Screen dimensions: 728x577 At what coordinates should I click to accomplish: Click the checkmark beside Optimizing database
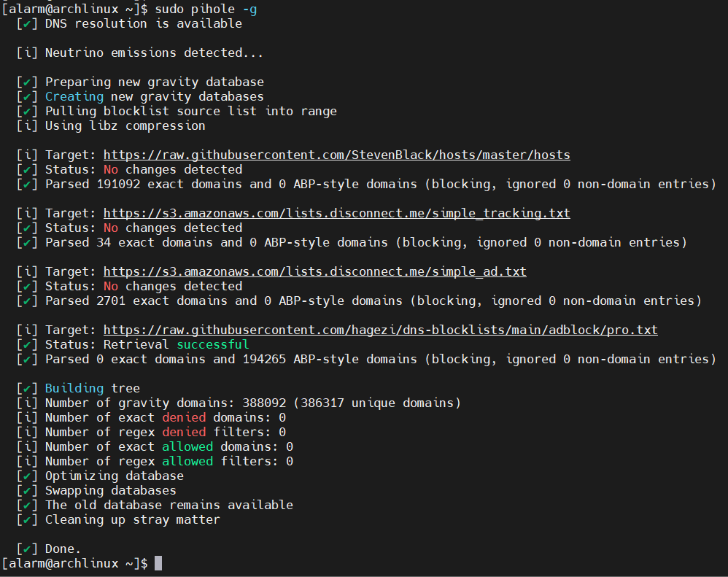27,476
